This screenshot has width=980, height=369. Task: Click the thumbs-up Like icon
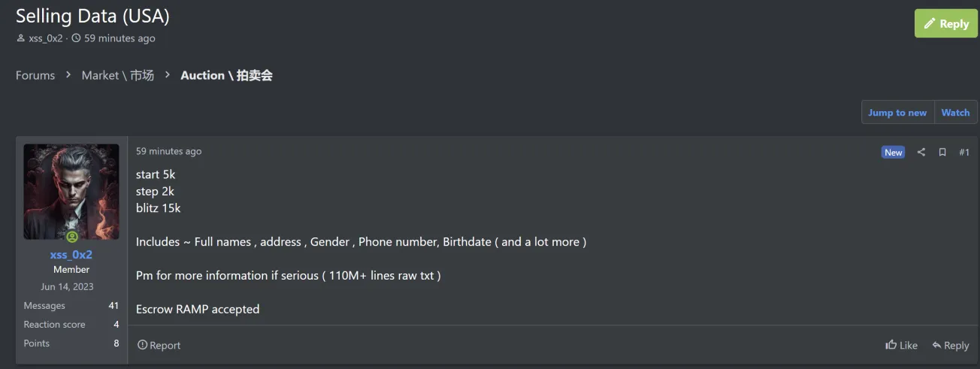click(x=891, y=345)
